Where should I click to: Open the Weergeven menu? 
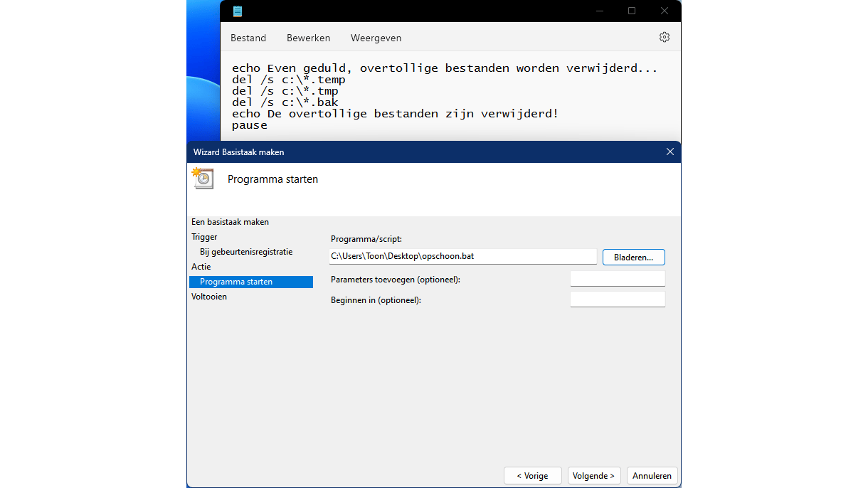pyautogui.click(x=376, y=37)
